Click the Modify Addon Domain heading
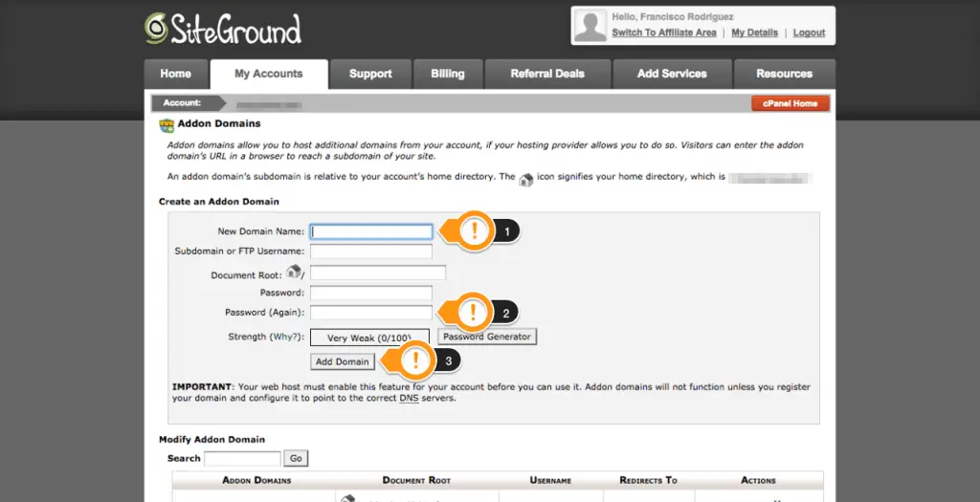This screenshot has height=502, width=980. pos(212,440)
